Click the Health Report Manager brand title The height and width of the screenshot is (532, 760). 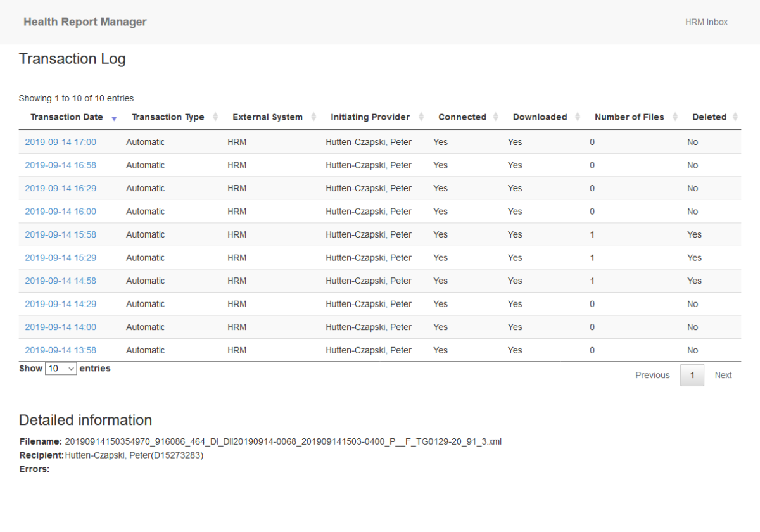click(x=85, y=22)
